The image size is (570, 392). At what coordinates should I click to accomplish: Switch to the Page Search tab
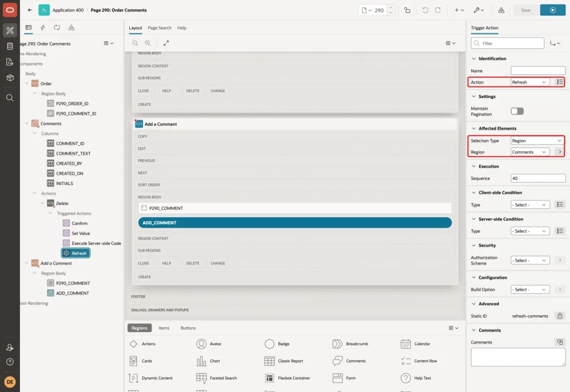click(x=159, y=28)
